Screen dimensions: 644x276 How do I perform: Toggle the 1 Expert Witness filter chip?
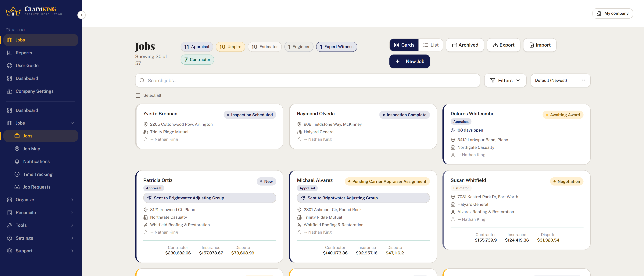tap(337, 47)
